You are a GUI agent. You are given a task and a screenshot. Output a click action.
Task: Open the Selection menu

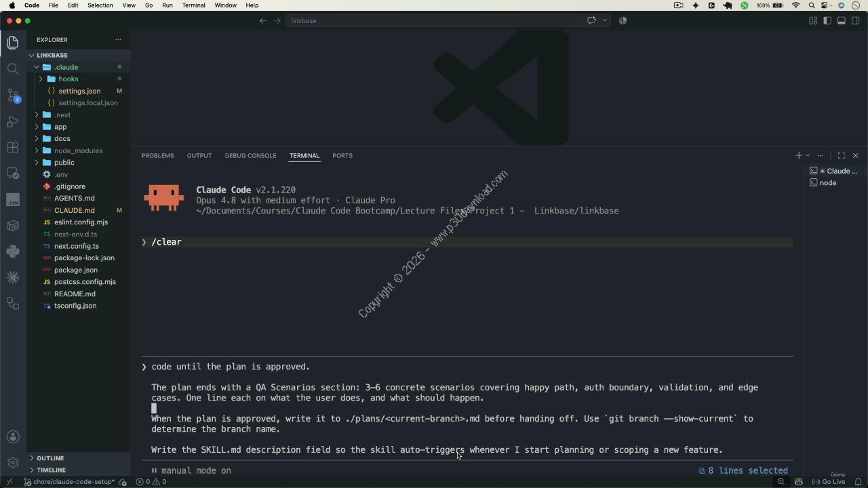point(100,5)
